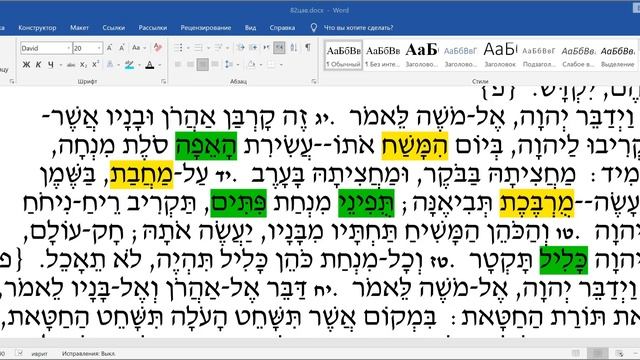Apply the Слабое выделение style
Viewport: 640px width, 360px height.
pos(578,56)
